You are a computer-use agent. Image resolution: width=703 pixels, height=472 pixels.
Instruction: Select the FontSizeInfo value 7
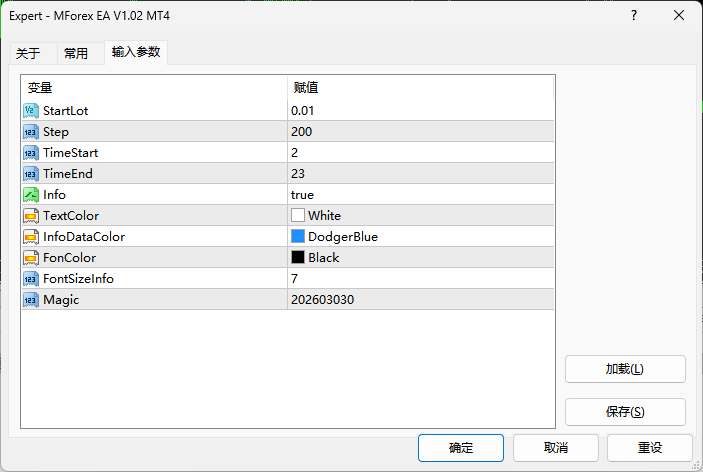click(294, 279)
